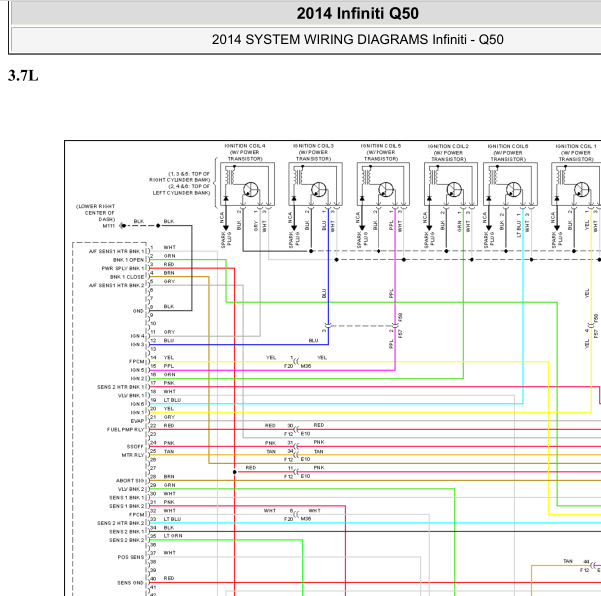Click the 'TOP OF LEFT CYLINDER BANK' note
This screenshot has width=601, height=596.
[x=181, y=189]
